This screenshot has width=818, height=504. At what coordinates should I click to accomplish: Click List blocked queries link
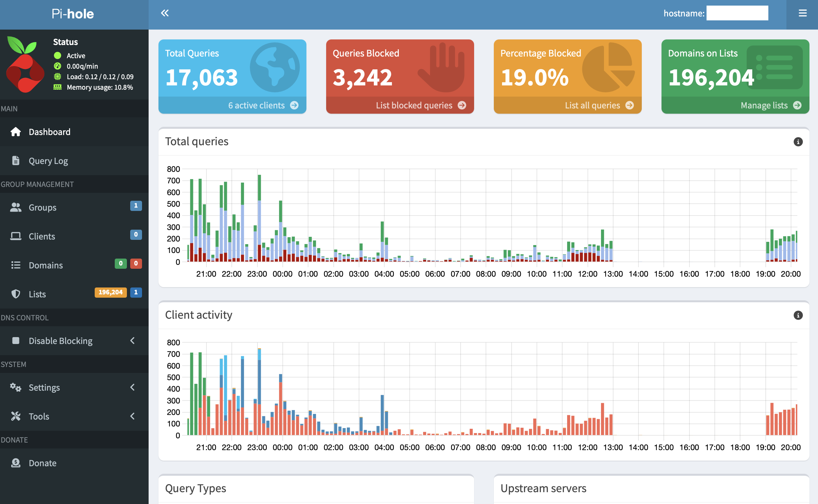(414, 105)
